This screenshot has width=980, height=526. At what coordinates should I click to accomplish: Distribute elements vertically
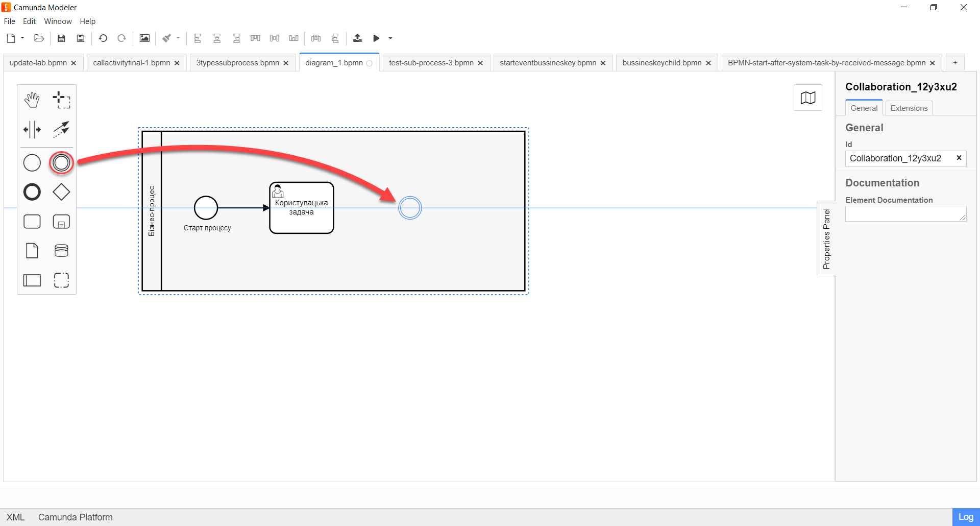[x=335, y=38]
